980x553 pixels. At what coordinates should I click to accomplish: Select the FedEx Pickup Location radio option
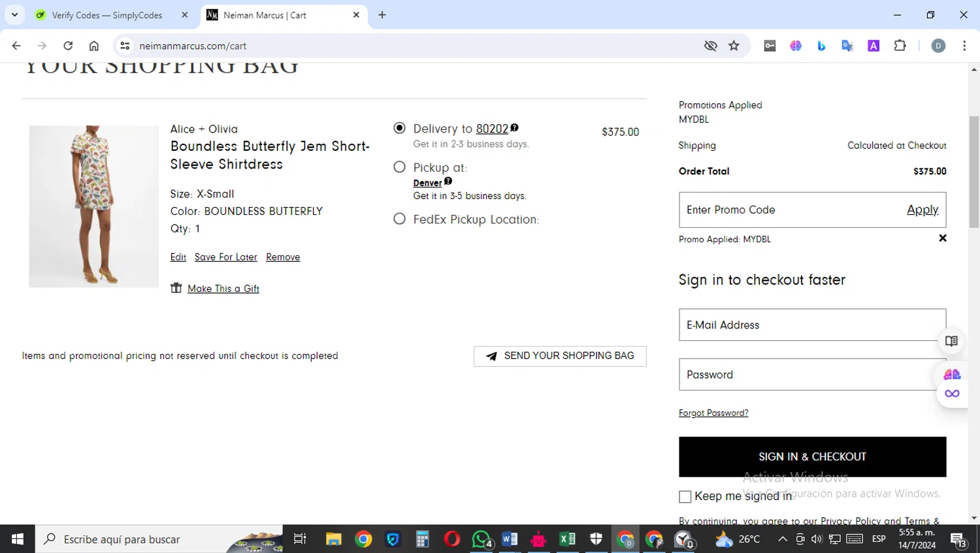[x=399, y=219]
